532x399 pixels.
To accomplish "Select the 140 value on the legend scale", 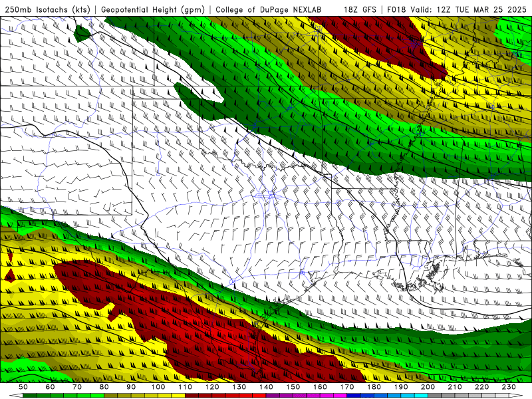I will click(266, 387).
